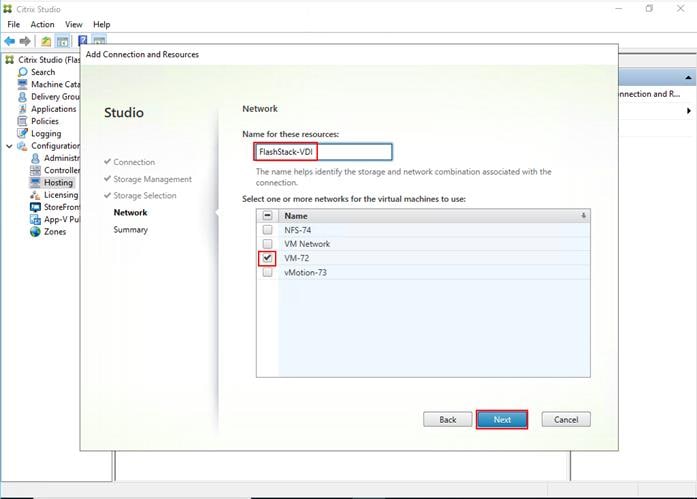Select App-V Publishing tree node

pyautogui.click(x=62, y=220)
